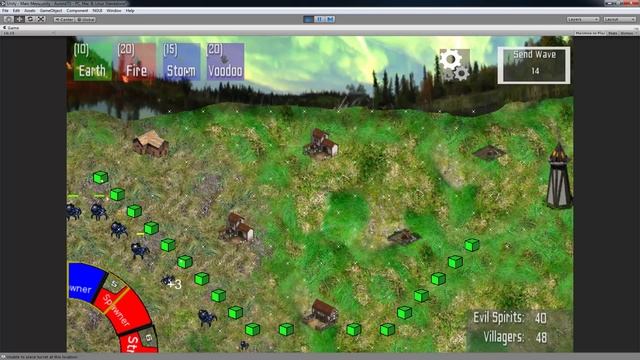Select the Earth tower button costing 10
This screenshot has width=640, height=360.
tap(93, 62)
